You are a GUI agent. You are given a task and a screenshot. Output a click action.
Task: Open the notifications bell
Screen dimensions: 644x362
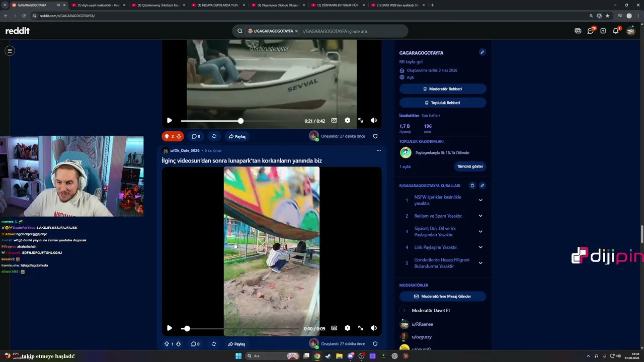[616, 31]
